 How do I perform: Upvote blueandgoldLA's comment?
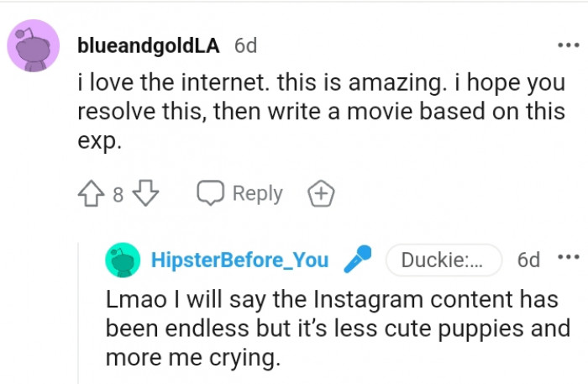pyautogui.click(x=91, y=195)
